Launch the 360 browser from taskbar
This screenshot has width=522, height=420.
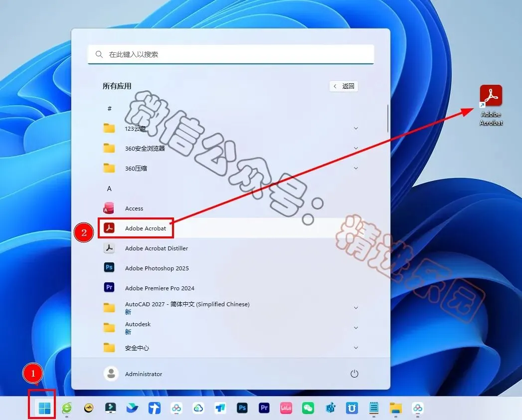pyautogui.click(x=67, y=408)
